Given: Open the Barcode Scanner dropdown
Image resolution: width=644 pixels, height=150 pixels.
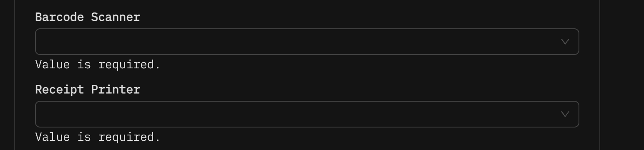Looking at the screenshot, I should (x=307, y=42).
